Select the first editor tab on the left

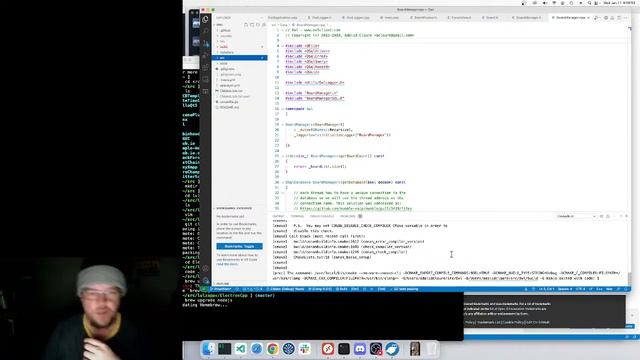click(x=282, y=18)
